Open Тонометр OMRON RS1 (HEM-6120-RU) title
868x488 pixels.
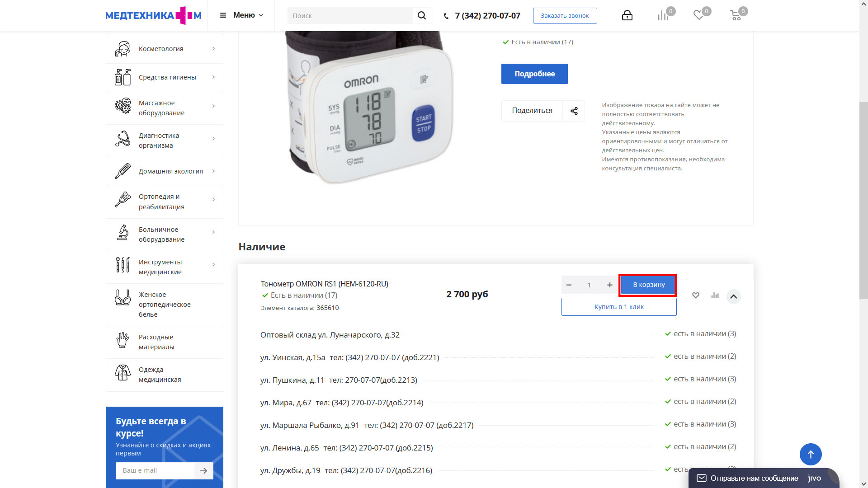324,284
